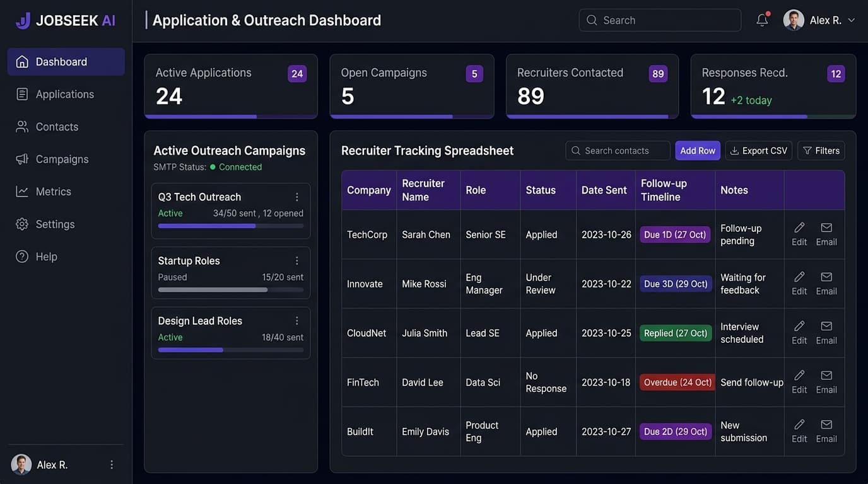The image size is (868, 484).
Task: Edit the FinTech row
Action: click(799, 382)
